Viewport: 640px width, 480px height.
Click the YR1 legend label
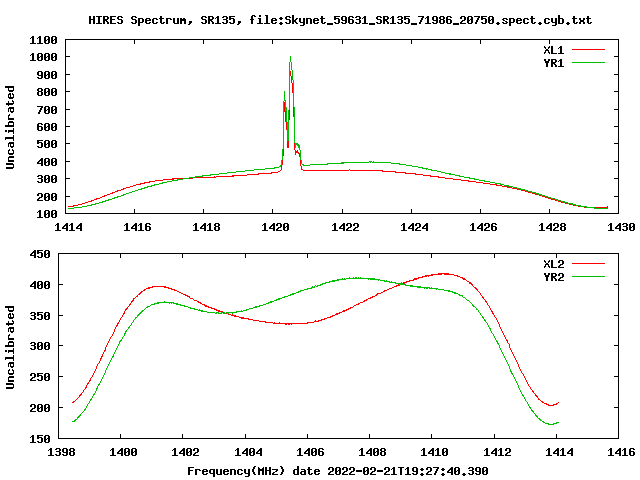(x=553, y=63)
